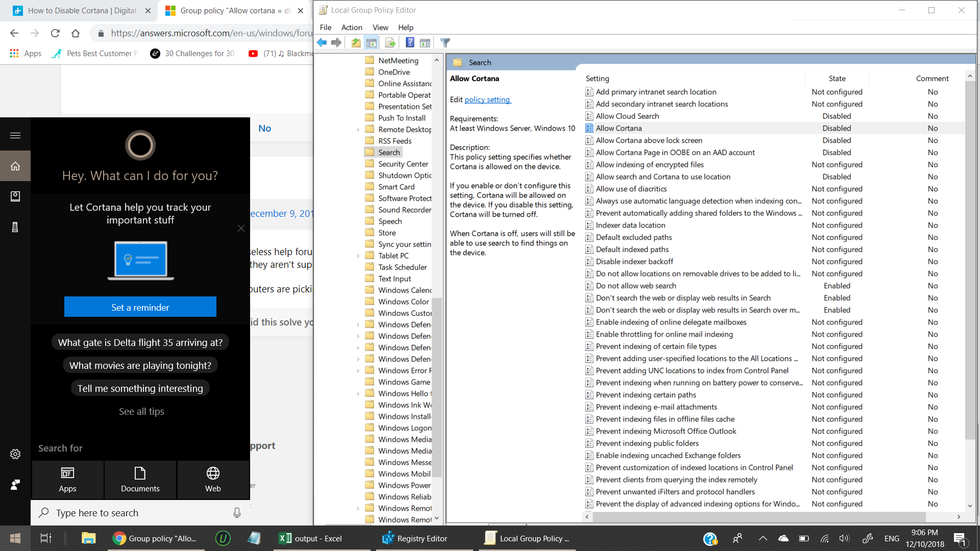
Task: Select the Allow Cortana policy row
Action: pyautogui.click(x=775, y=129)
